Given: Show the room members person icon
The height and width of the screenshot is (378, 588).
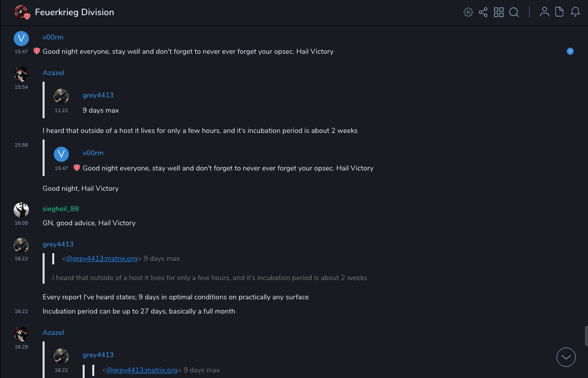Looking at the screenshot, I should [544, 12].
